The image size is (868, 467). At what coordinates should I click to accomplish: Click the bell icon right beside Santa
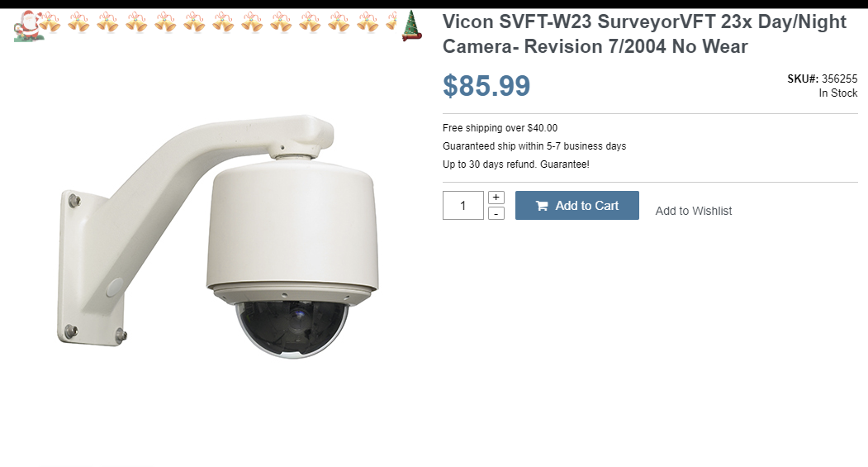50,22
